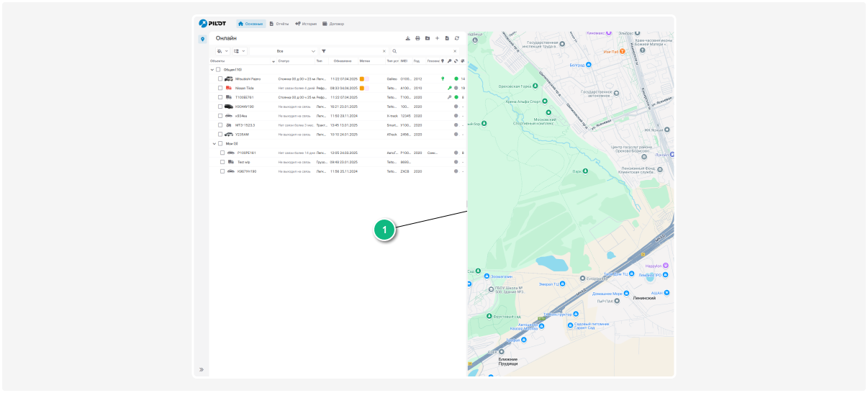Image resolution: width=868 pixels, height=393 pixels.
Task: Click the map pin icon in left sidebar
Action: click(203, 39)
